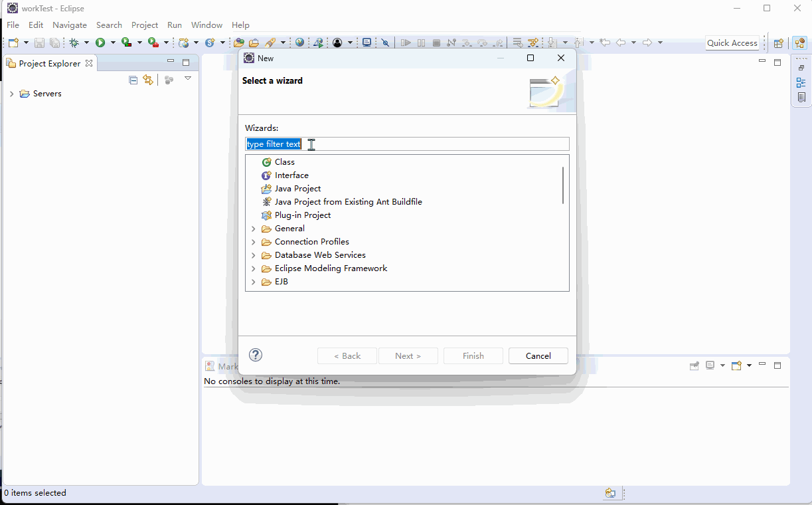Click the External Tools red toolbox run icon
812x505 pixels.
click(x=153, y=43)
